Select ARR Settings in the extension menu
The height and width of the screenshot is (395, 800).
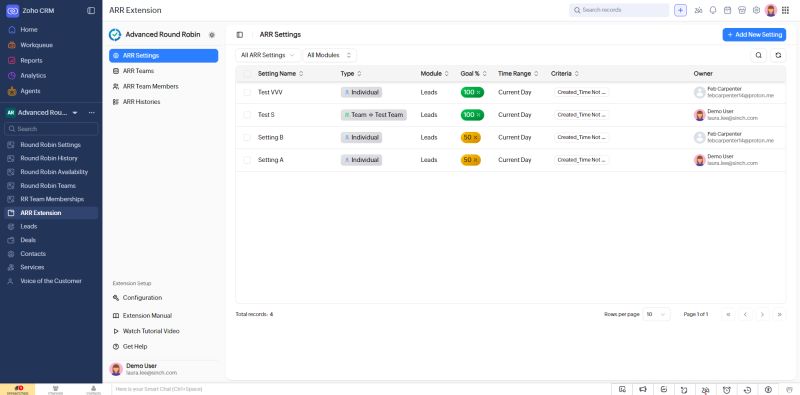pyautogui.click(x=164, y=56)
